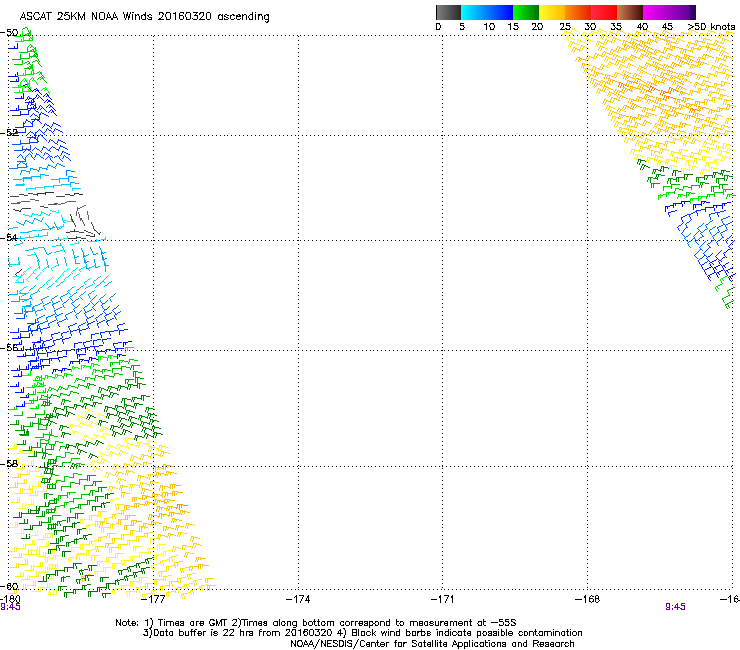Click the -168 longitude axis label

(588, 599)
